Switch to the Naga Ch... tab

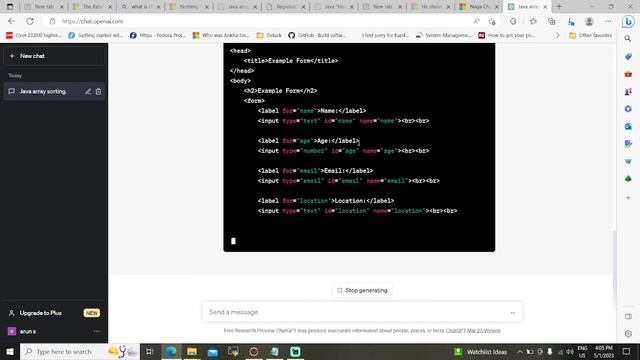point(479,7)
